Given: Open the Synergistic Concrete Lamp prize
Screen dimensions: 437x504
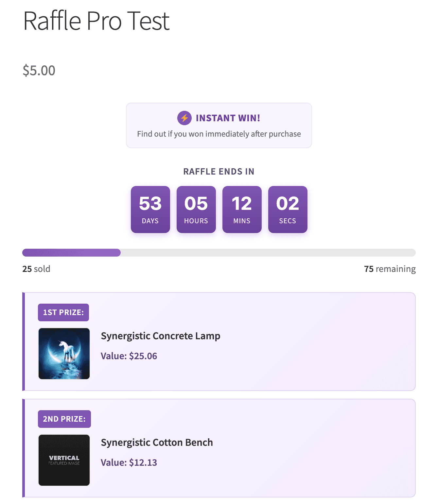Looking at the screenshot, I should click(161, 336).
